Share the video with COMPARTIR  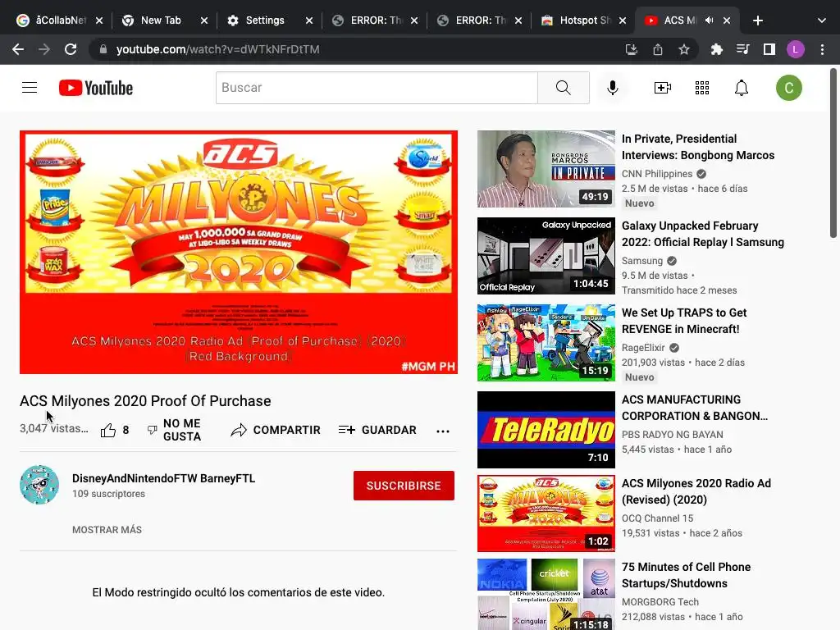click(x=276, y=430)
